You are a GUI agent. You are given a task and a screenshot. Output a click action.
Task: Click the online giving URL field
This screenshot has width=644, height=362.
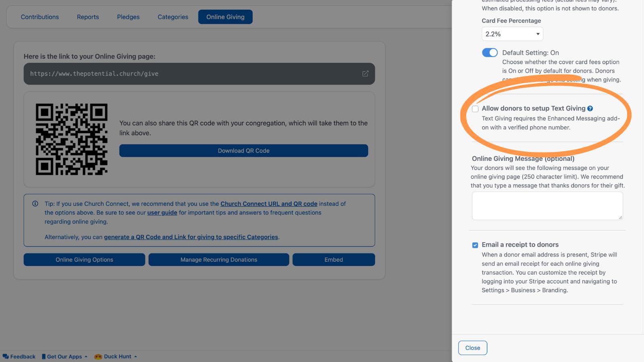[x=199, y=74]
